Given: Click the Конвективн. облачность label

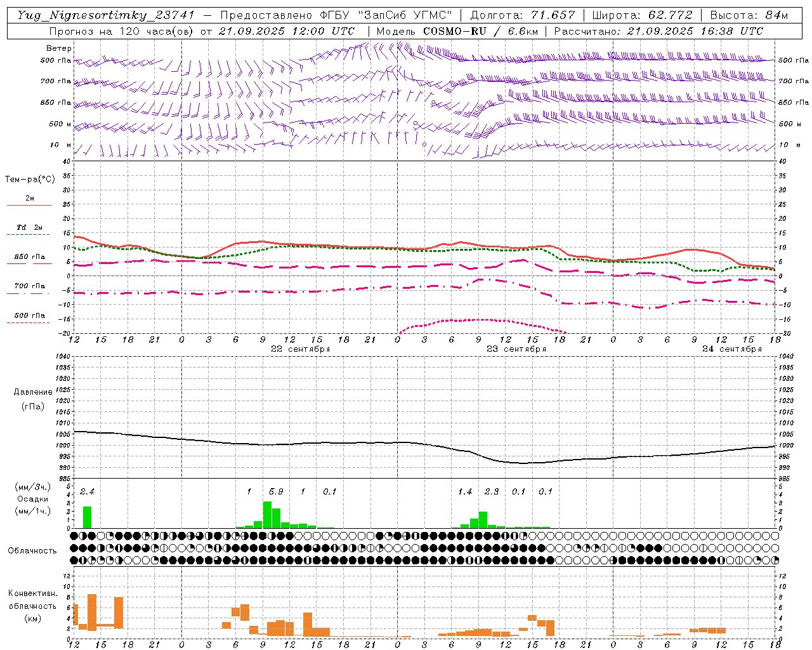Looking at the screenshot, I should click(x=32, y=599).
